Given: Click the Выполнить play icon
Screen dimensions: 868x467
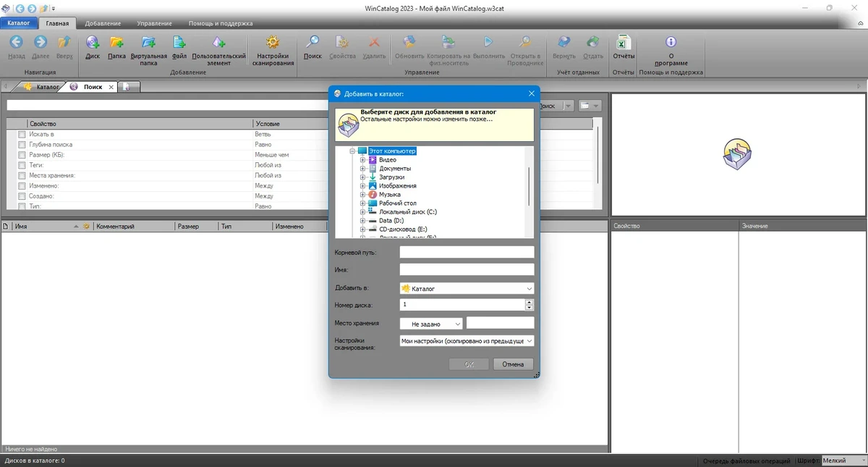Looking at the screenshot, I should click(488, 42).
